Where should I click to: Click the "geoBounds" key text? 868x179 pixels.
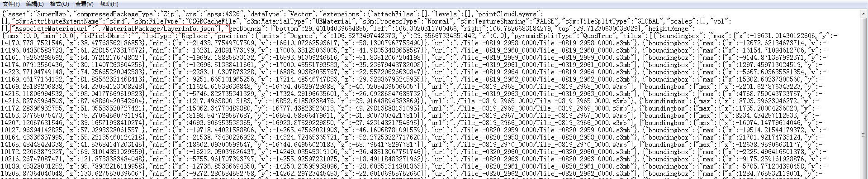coord(245,29)
